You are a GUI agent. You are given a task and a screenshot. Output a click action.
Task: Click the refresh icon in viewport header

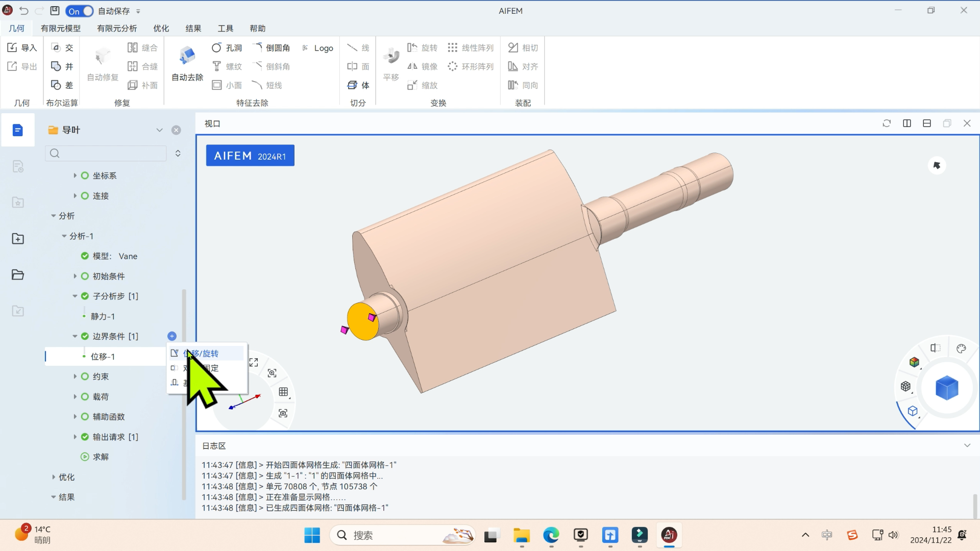pyautogui.click(x=887, y=123)
